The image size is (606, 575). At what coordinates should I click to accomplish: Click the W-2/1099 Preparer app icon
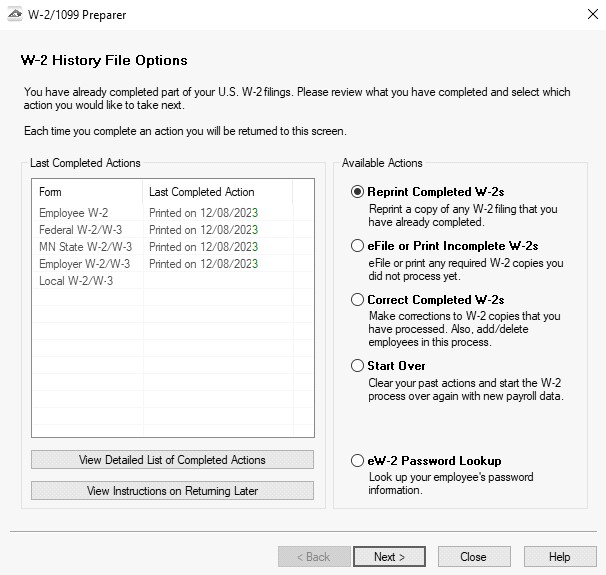click(15, 15)
